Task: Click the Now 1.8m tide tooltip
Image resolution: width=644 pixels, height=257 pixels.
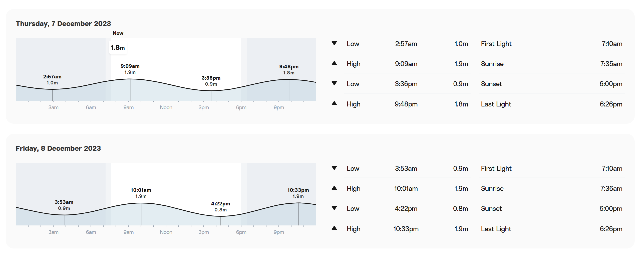Action: point(118,47)
